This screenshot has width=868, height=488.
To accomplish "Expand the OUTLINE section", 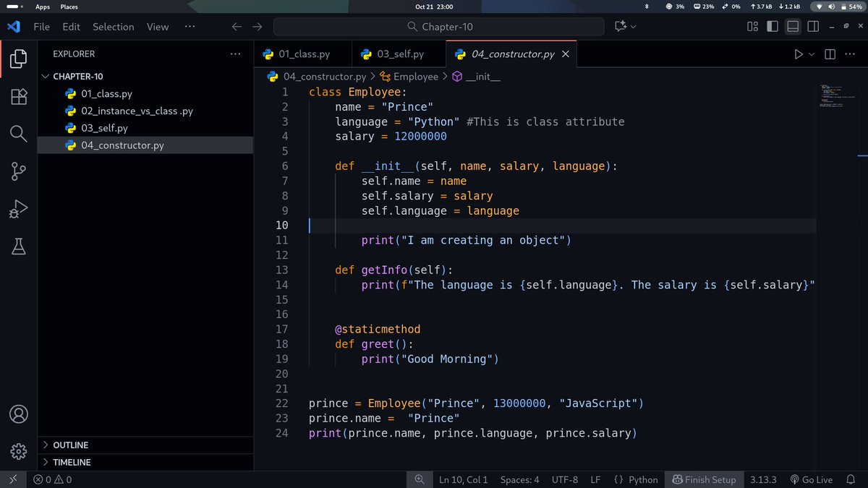I will (x=145, y=445).
